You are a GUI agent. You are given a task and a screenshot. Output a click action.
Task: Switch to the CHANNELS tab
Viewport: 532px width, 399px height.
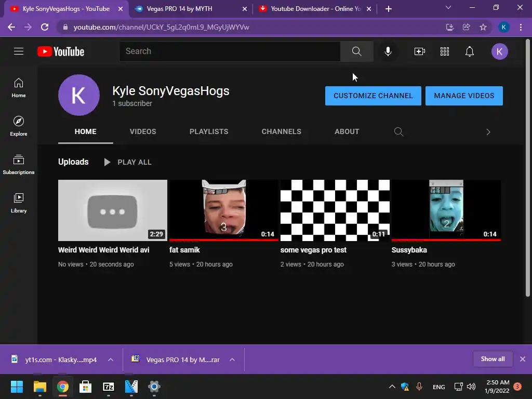281,131
